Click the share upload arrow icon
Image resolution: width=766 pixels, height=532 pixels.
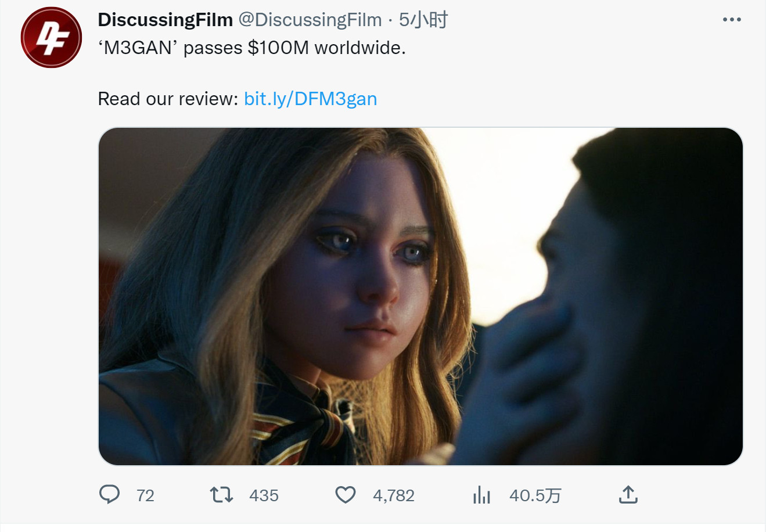point(628,495)
